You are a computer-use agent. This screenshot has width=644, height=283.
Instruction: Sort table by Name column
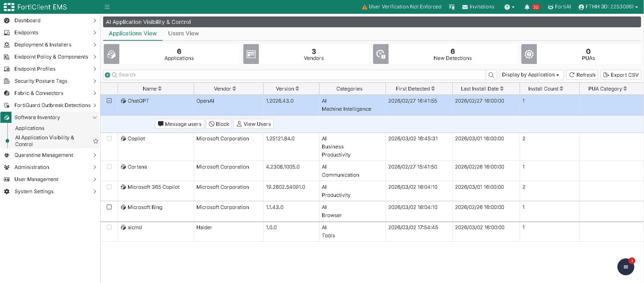point(152,89)
